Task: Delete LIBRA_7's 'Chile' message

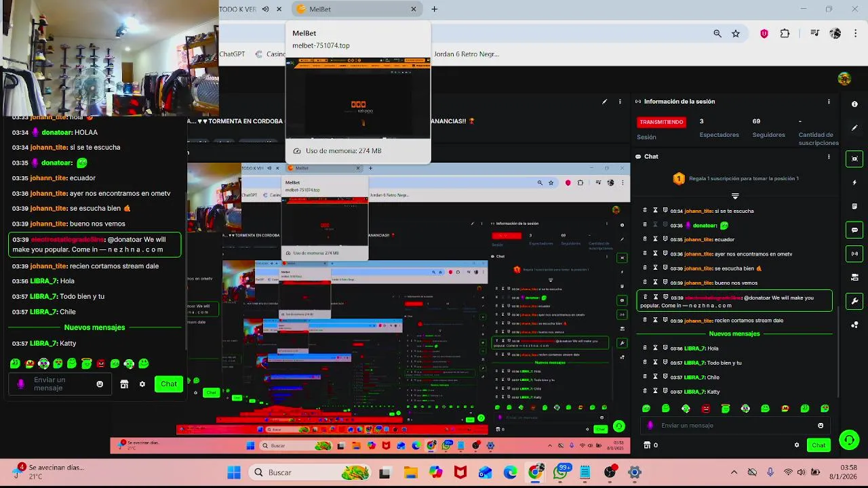Action: click(x=645, y=377)
